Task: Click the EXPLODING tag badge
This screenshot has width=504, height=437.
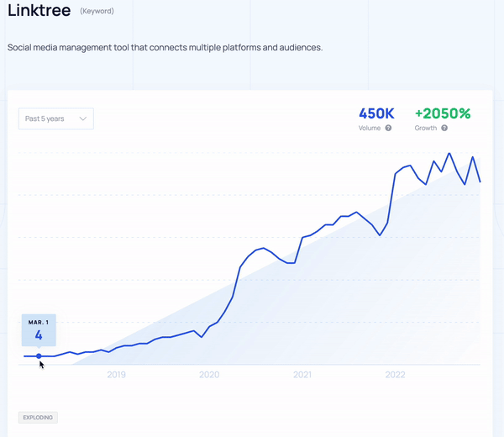Action: pyautogui.click(x=38, y=418)
